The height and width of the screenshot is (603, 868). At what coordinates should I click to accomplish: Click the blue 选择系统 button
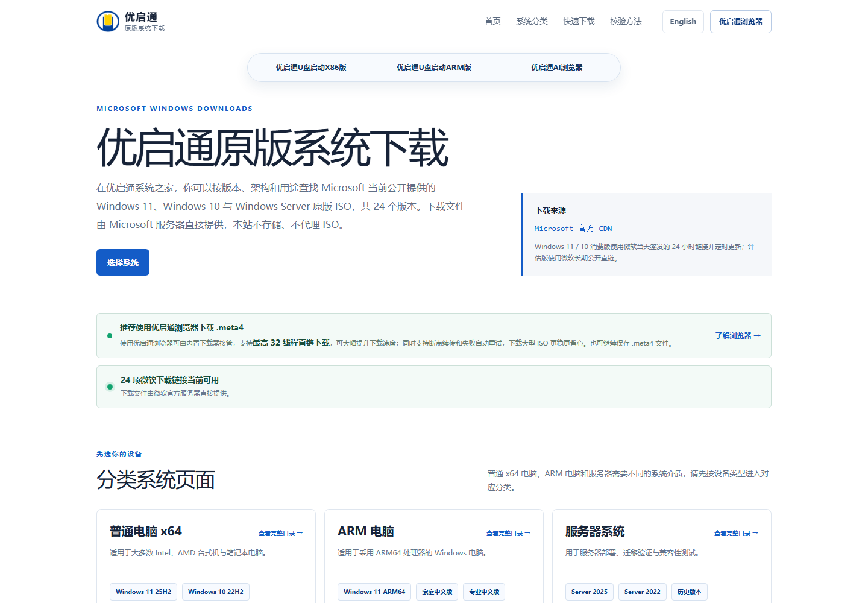coord(123,262)
